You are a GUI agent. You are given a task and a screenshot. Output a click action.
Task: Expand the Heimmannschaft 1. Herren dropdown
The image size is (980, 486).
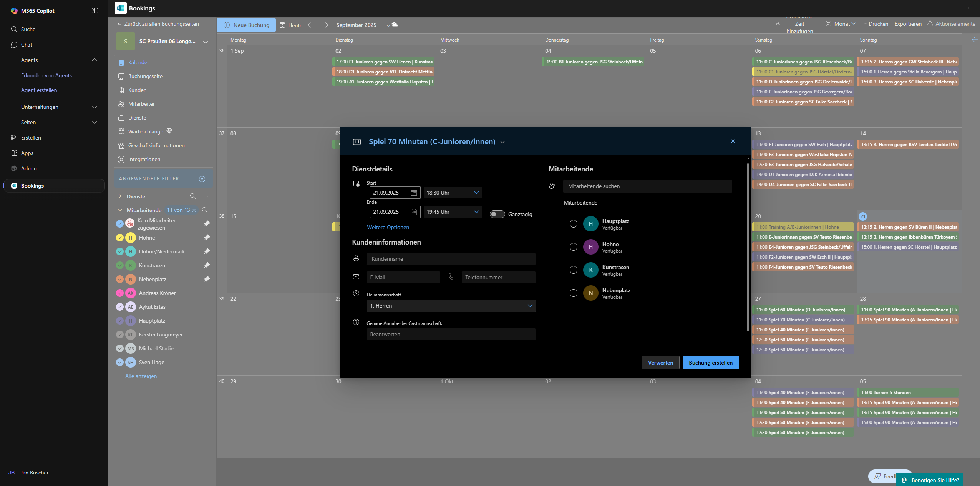coord(451,306)
